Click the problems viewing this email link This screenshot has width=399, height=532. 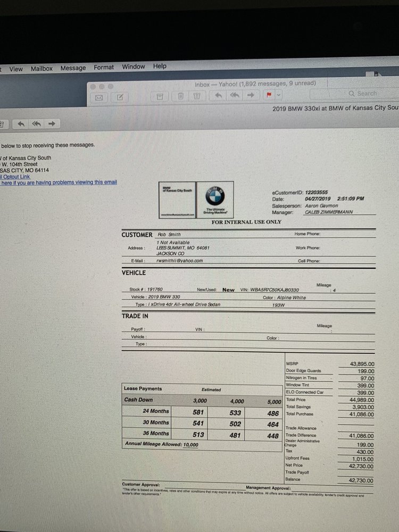[x=59, y=182]
